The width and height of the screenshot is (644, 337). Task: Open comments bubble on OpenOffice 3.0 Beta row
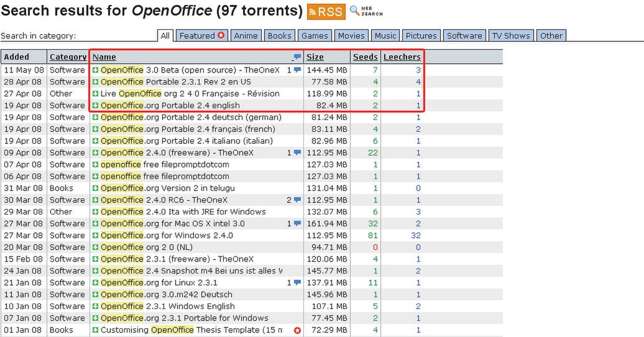297,70
